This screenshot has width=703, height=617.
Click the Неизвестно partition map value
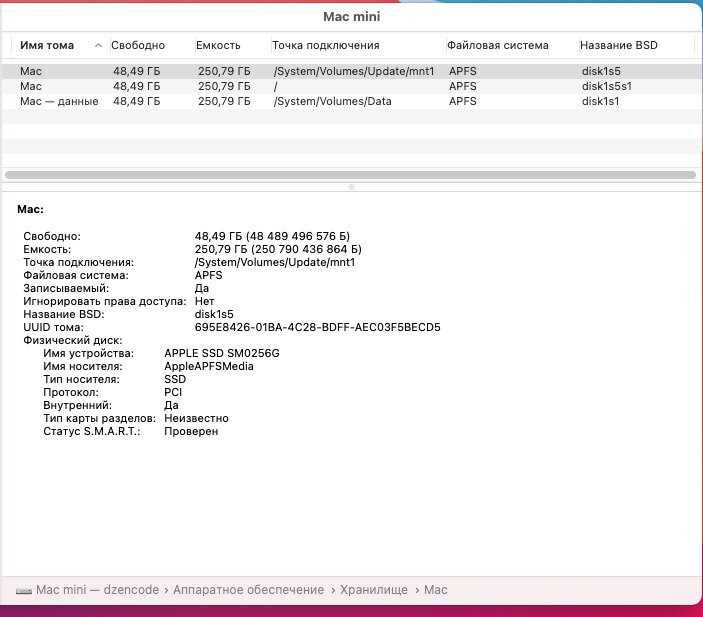196,418
